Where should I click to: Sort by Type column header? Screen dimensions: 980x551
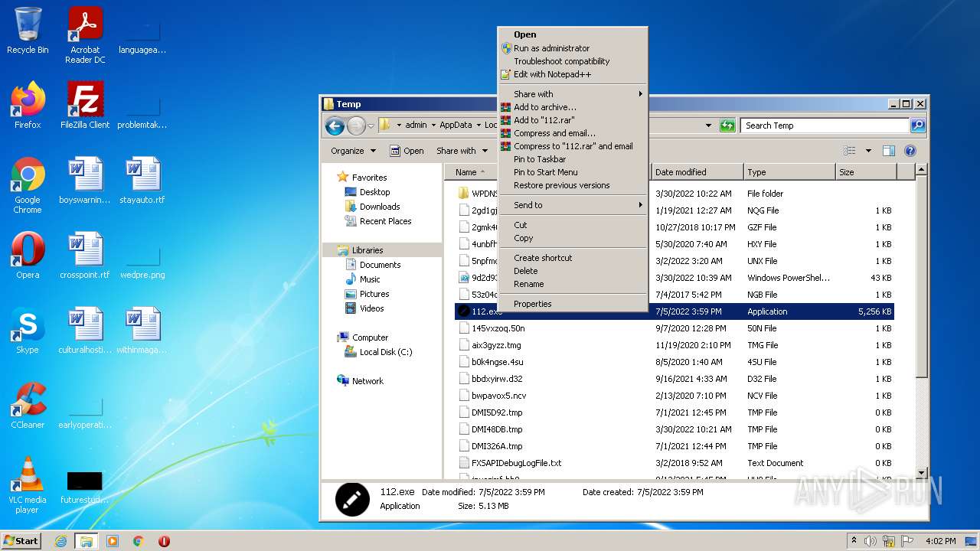789,172
